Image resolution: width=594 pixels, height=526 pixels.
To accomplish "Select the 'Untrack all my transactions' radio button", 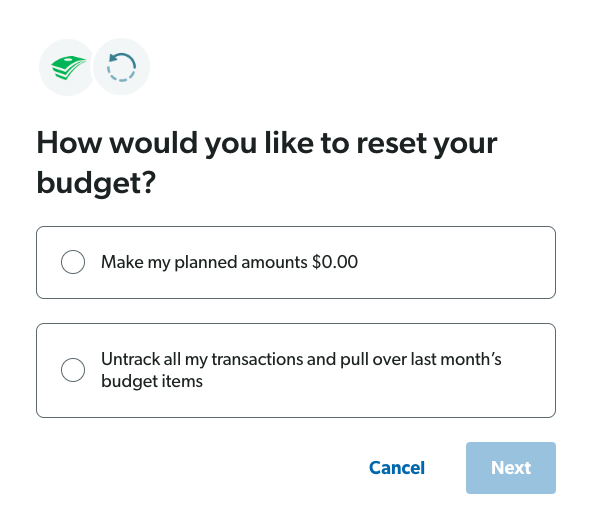I will pyautogui.click(x=73, y=370).
